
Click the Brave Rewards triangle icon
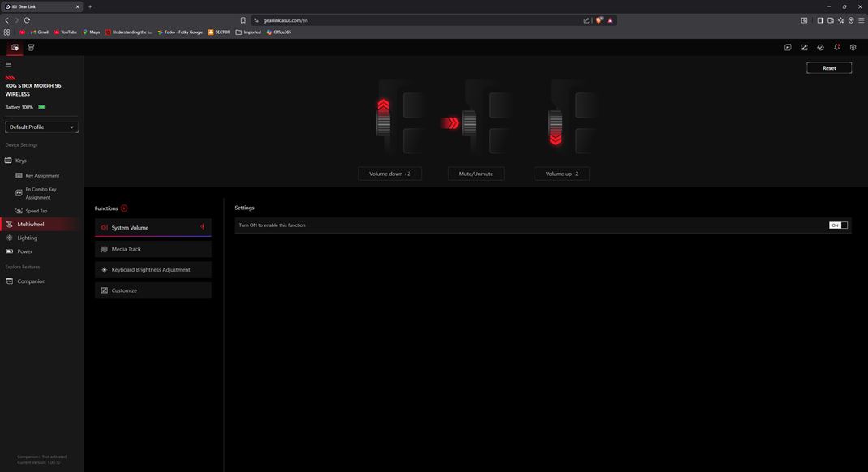(x=610, y=20)
